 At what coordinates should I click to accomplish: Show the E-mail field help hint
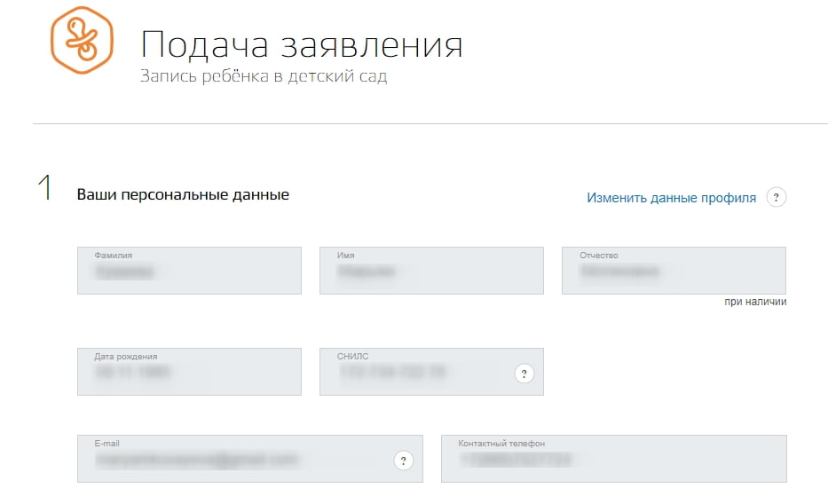(x=403, y=460)
